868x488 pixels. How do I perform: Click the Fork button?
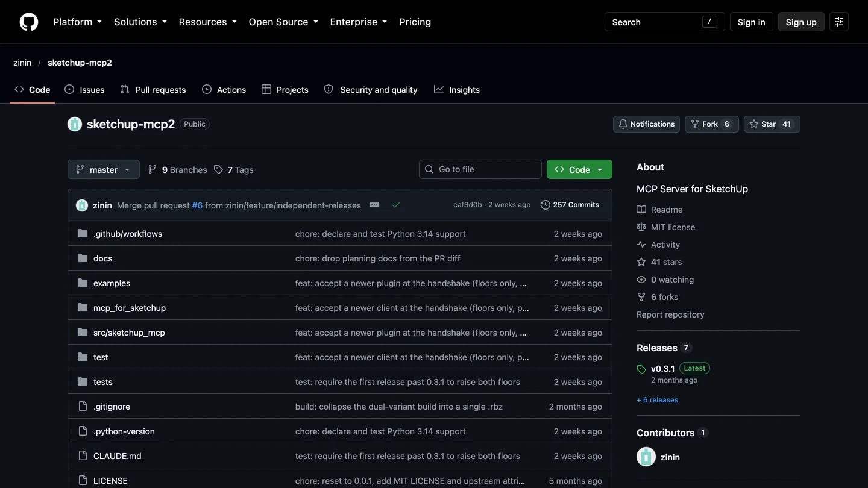tap(711, 124)
